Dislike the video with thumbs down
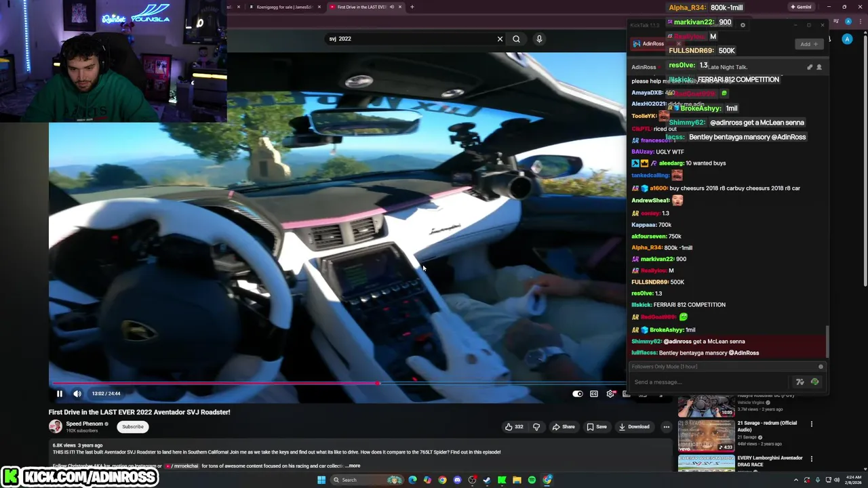The image size is (868, 488). 536,427
